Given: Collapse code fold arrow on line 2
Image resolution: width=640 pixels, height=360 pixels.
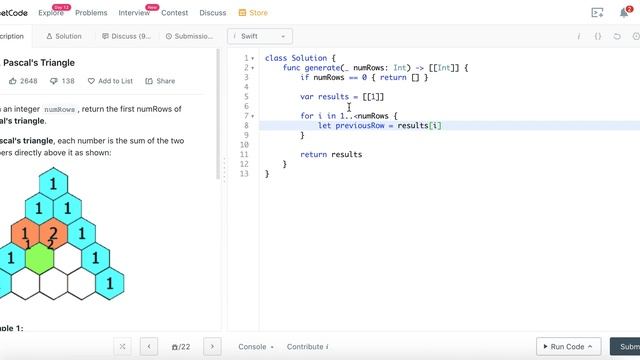Looking at the screenshot, I should point(253,68).
